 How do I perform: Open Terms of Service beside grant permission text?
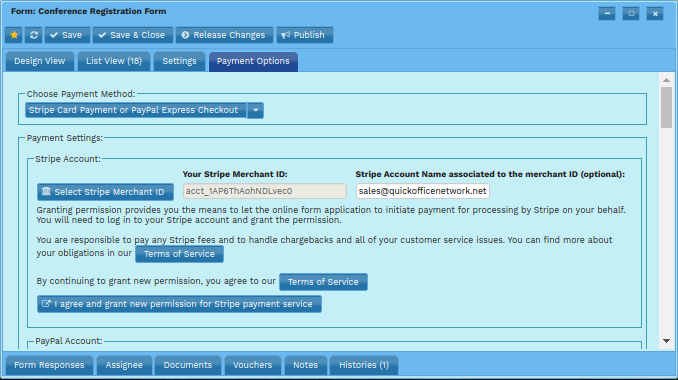[323, 282]
